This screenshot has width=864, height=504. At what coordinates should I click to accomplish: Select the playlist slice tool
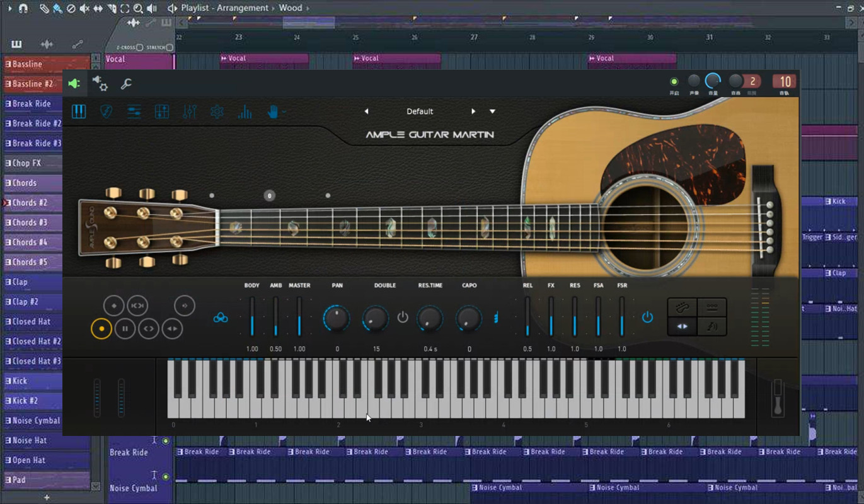click(112, 8)
